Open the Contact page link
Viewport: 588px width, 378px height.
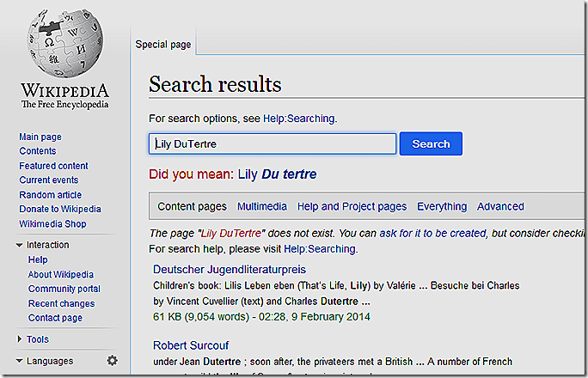click(56, 318)
